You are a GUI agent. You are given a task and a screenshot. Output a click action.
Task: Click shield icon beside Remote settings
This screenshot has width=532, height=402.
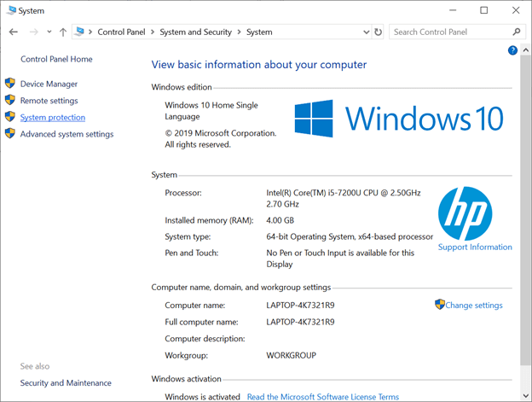[10, 100]
